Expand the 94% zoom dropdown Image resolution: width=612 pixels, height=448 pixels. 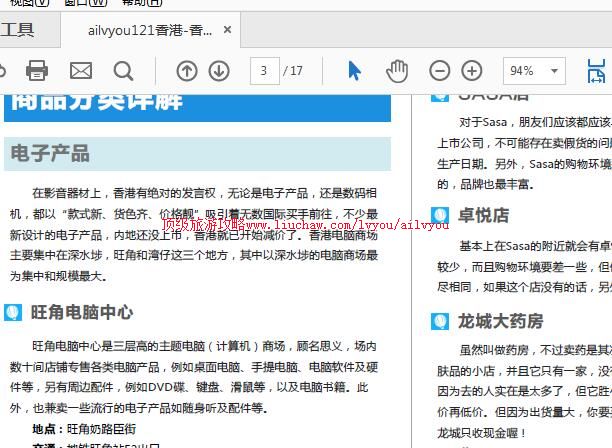[x=554, y=71]
